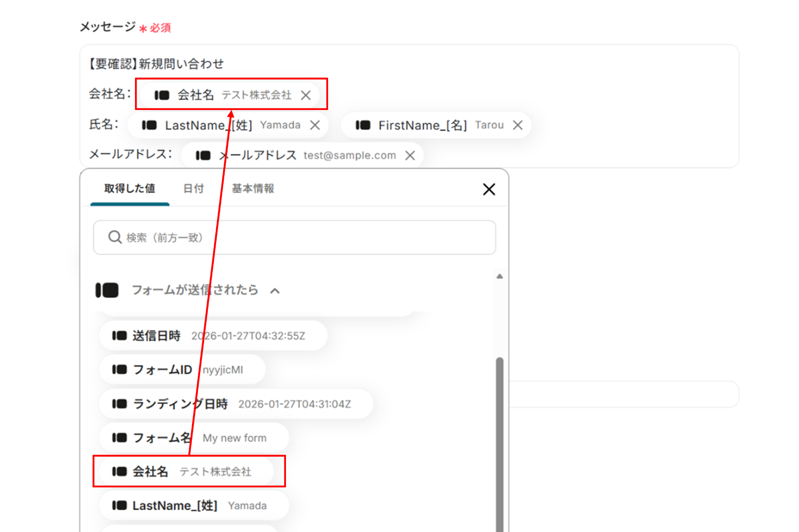The height and width of the screenshot is (532, 799).
Task: Click the icon on the 送信日時 item
Action: [x=119, y=336]
